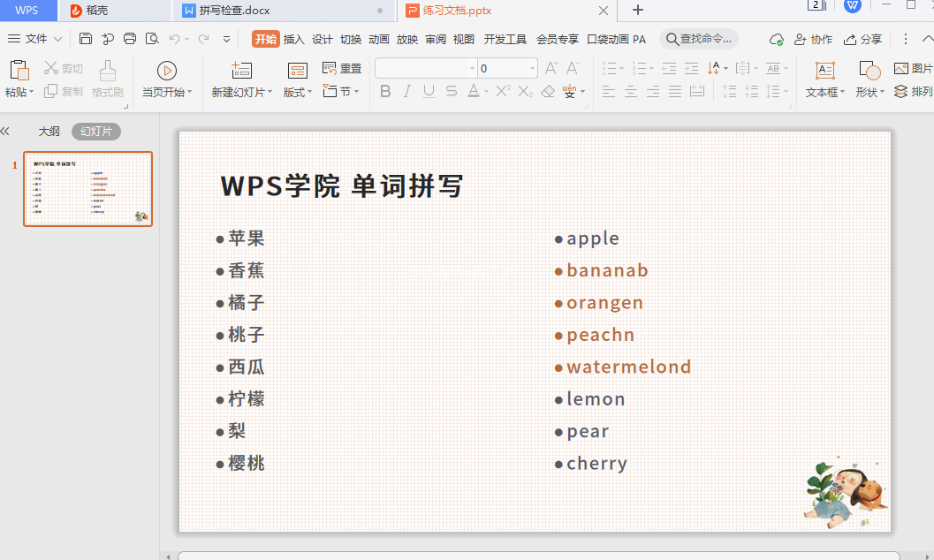Switch to Transitions (切换) tab
The height and width of the screenshot is (560, 934).
[x=351, y=39]
